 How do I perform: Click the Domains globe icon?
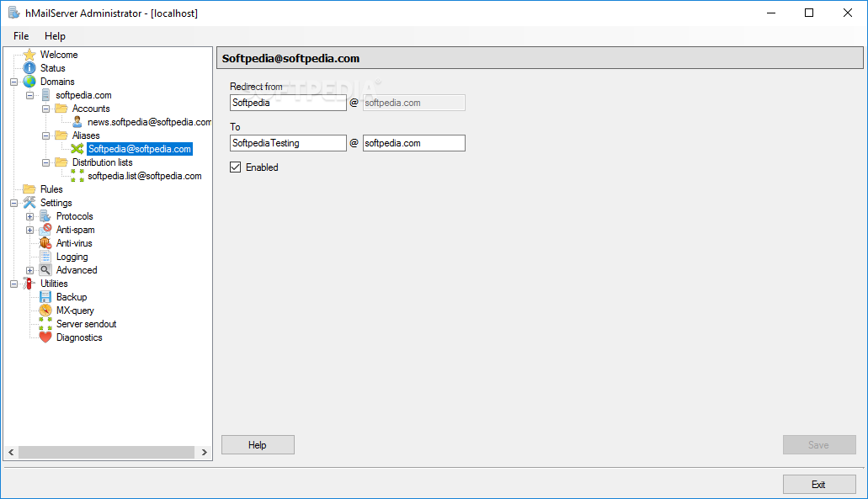[x=29, y=82]
